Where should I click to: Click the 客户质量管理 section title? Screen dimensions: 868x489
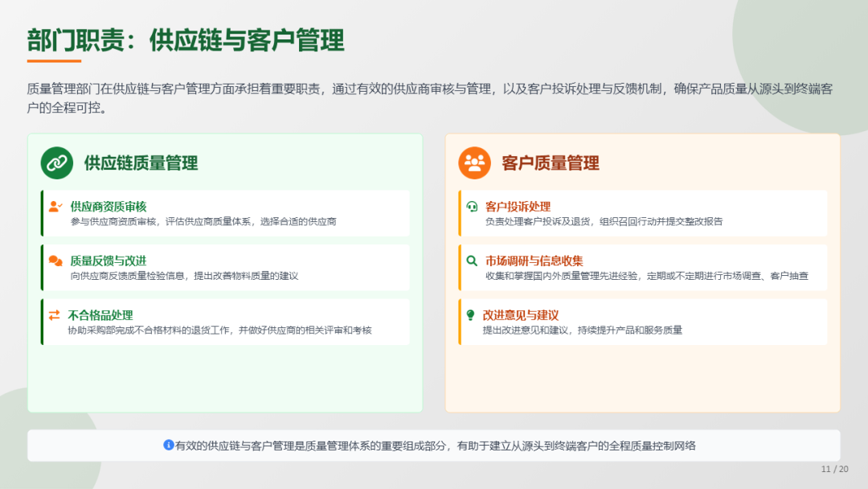[551, 163]
